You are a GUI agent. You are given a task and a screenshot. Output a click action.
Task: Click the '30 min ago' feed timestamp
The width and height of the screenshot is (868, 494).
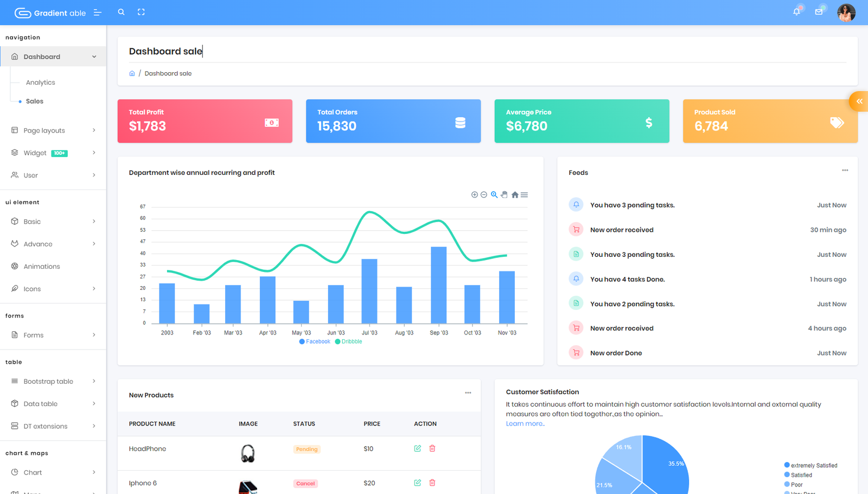(x=828, y=230)
